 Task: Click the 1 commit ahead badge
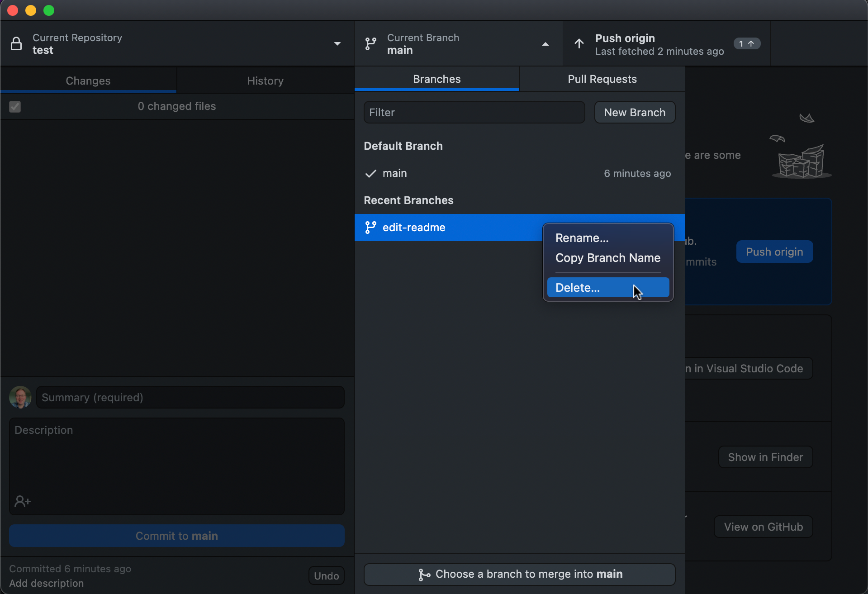pyautogui.click(x=746, y=43)
